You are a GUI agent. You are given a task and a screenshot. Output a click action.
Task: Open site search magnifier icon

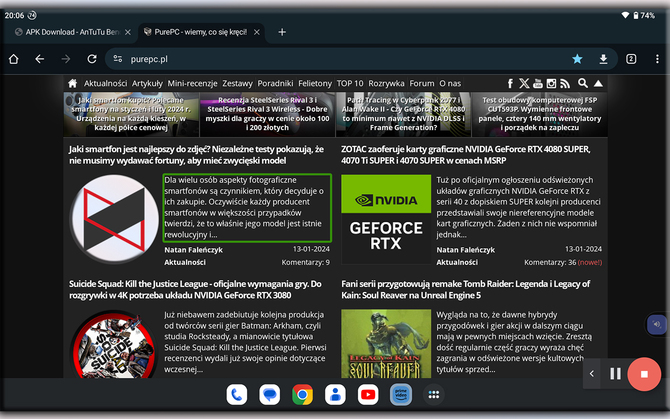(582, 83)
